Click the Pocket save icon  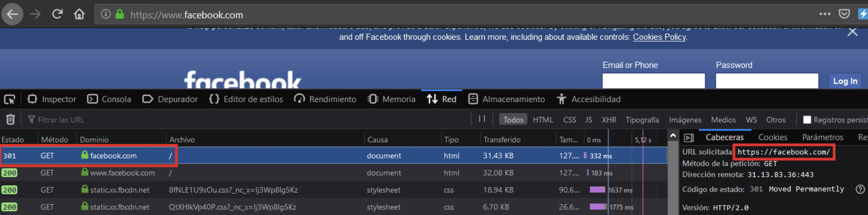844,14
